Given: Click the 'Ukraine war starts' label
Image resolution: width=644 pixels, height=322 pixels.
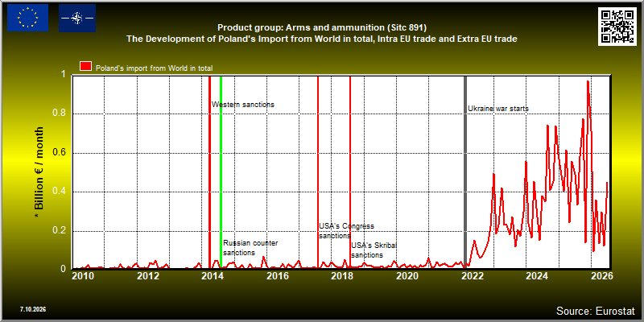Looking at the screenshot, I should click(x=498, y=109).
